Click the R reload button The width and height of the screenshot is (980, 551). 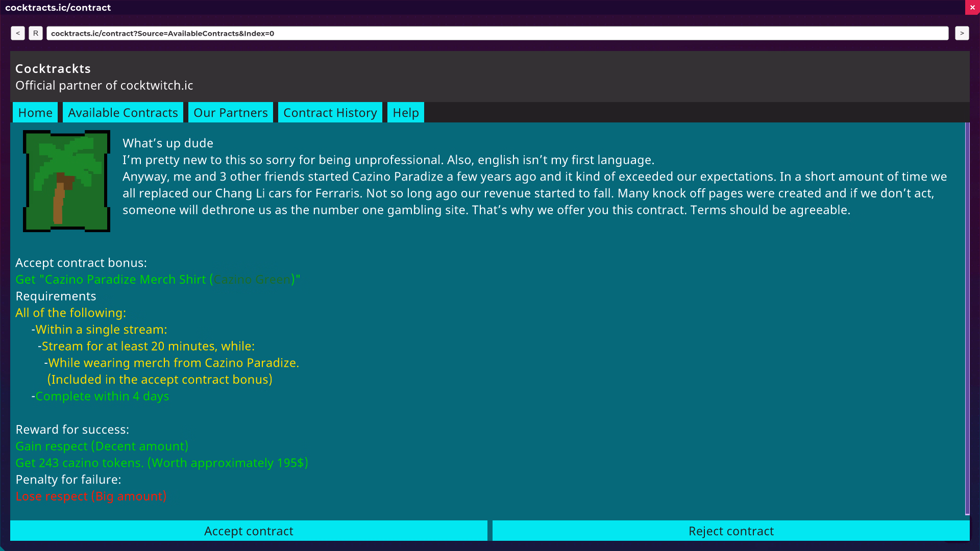tap(36, 33)
